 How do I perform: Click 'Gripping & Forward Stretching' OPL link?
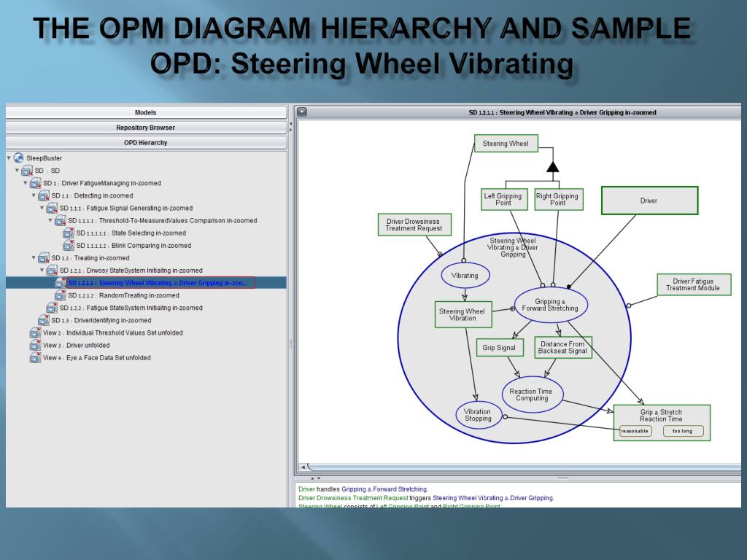384,489
